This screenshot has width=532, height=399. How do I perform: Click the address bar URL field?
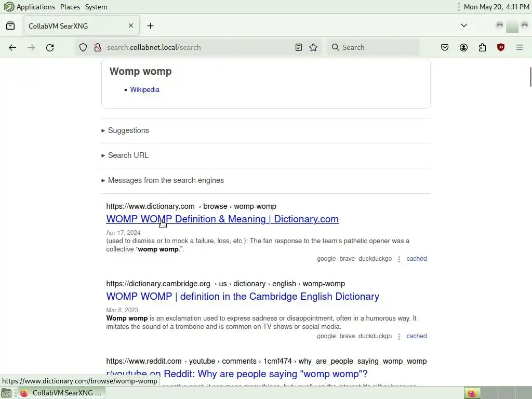click(x=197, y=47)
